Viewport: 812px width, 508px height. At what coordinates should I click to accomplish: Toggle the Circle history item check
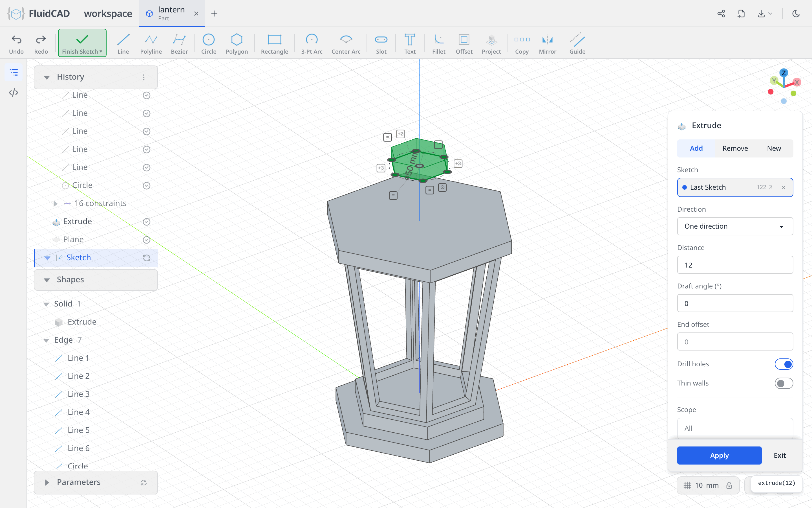146,185
